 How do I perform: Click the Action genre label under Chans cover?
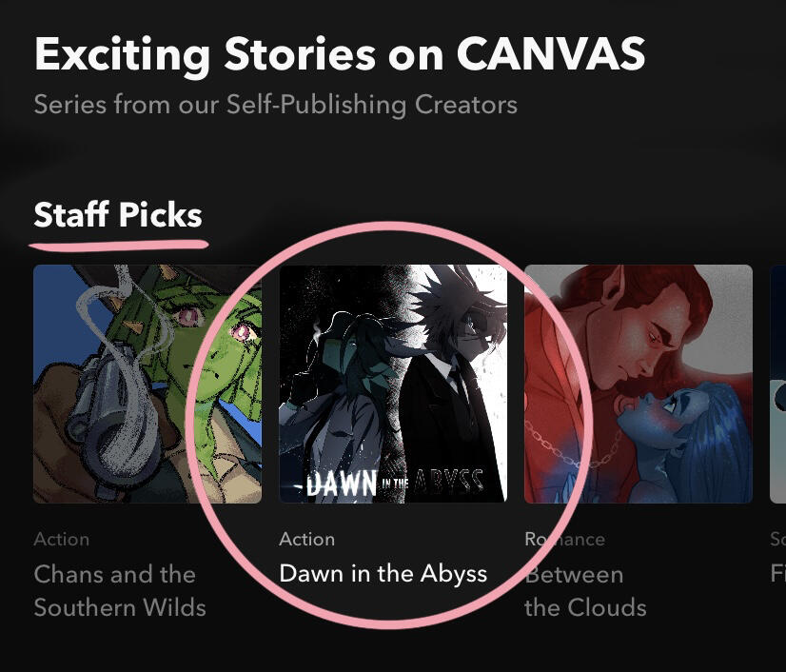point(62,539)
